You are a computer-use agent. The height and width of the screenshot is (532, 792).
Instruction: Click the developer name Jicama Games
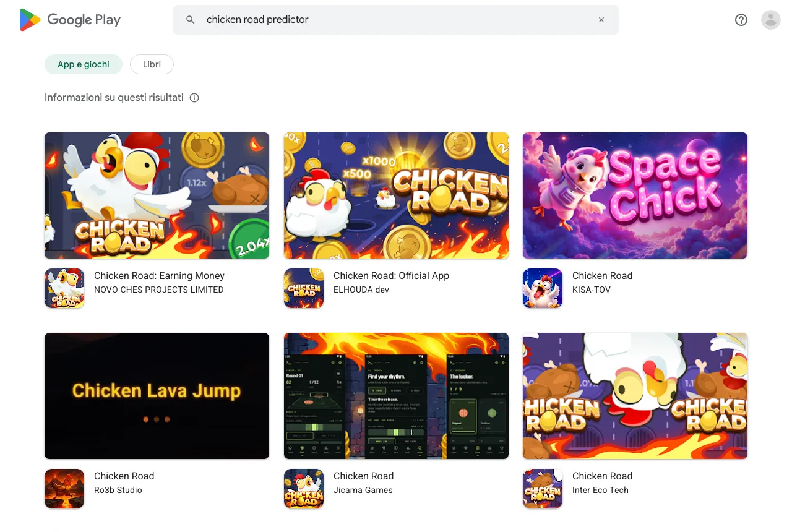click(363, 490)
